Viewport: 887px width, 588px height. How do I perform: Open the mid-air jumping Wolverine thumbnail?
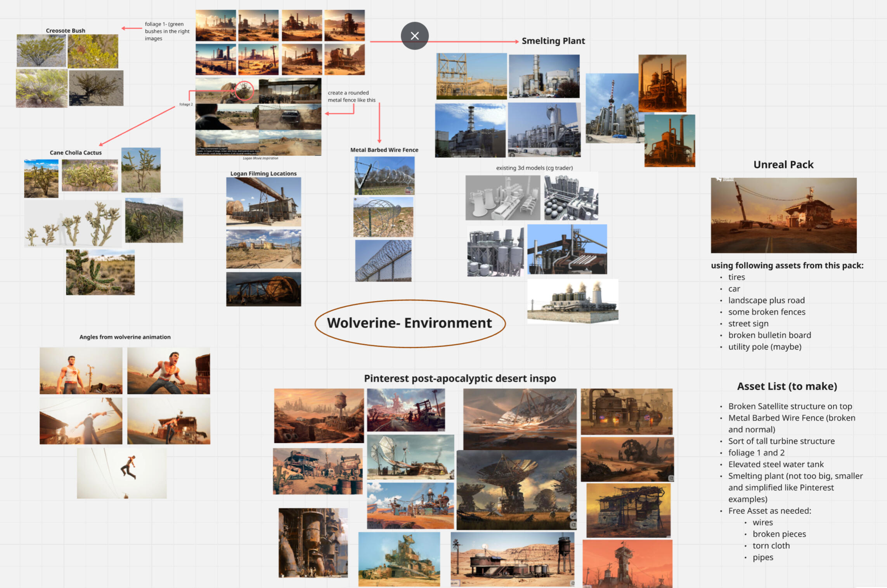coord(122,473)
